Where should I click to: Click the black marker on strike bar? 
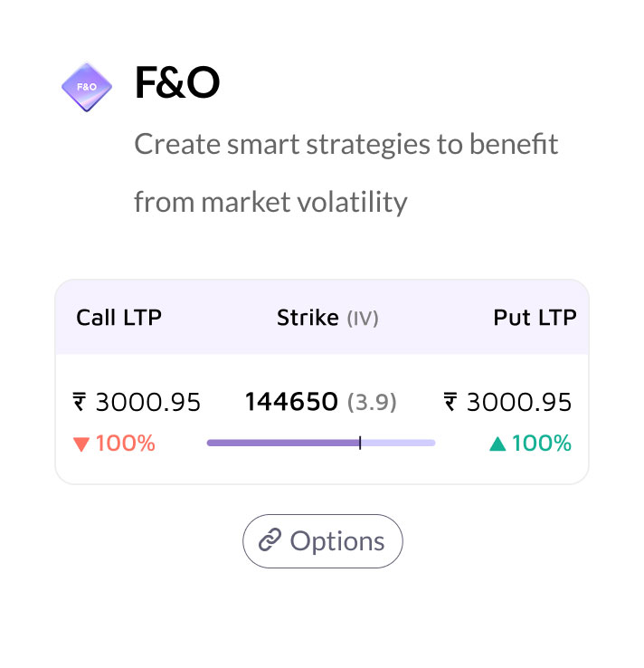point(360,443)
